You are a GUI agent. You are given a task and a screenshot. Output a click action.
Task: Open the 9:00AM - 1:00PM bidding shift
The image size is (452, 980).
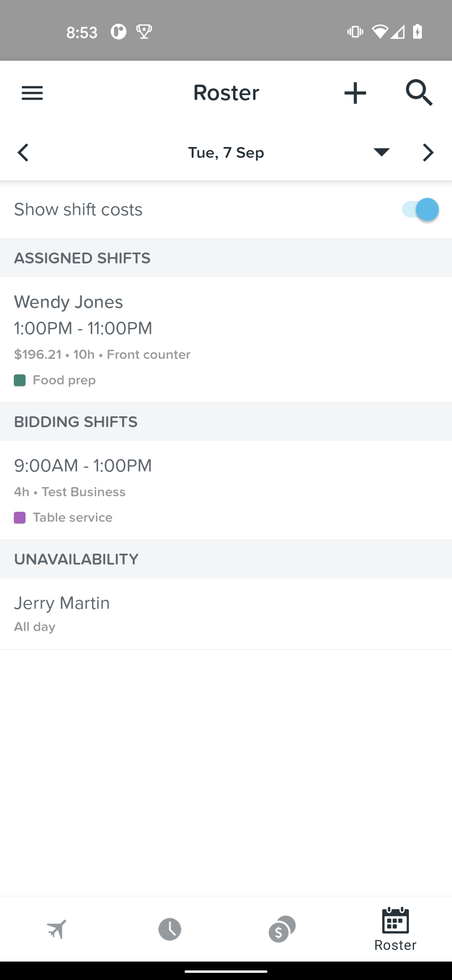pos(226,490)
